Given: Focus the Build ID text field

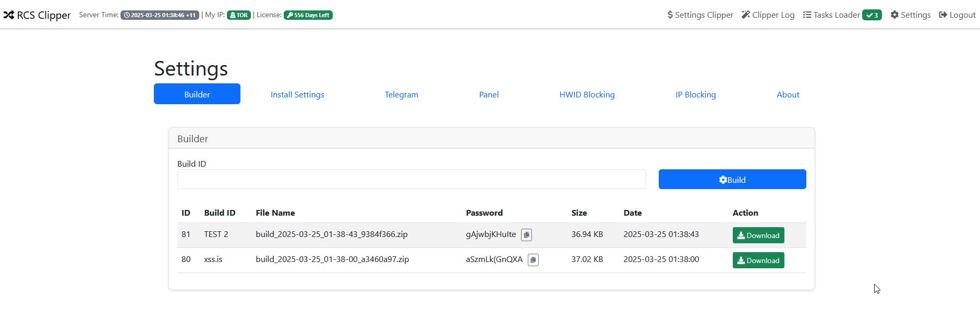Looking at the screenshot, I should click(412, 179).
